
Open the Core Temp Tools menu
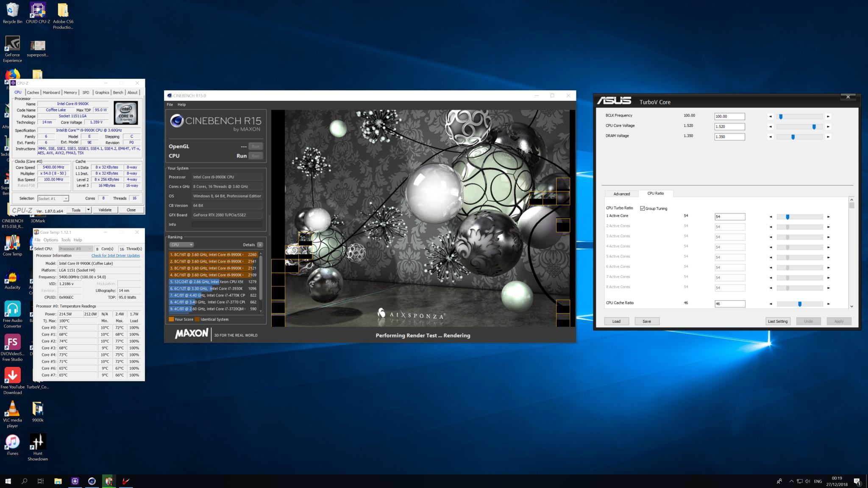pos(65,240)
